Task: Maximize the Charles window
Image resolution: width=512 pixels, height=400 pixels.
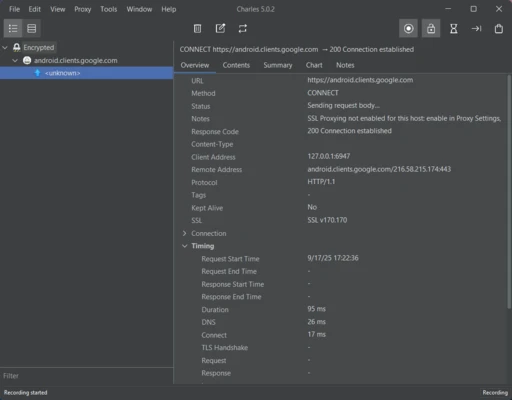Action: (x=473, y=9)
